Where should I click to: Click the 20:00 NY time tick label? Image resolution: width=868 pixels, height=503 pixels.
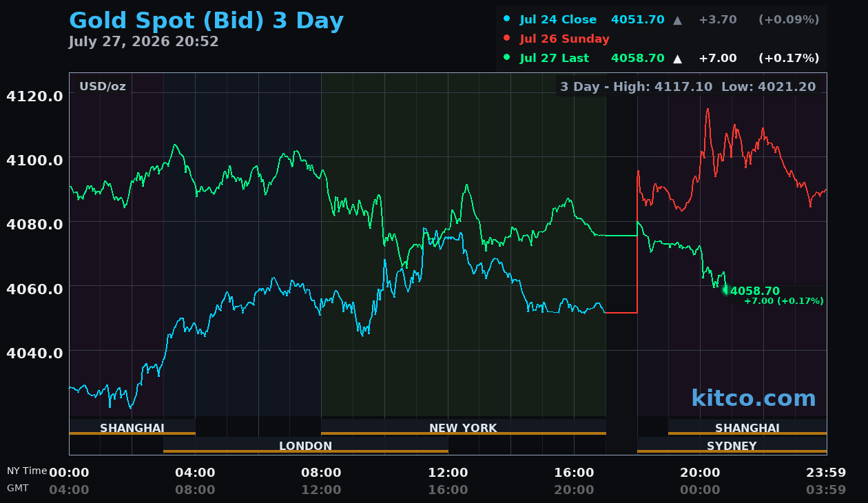click(x=700, y=473)
